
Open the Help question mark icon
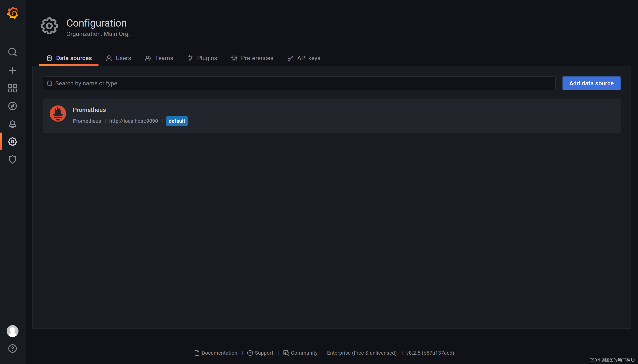tap(13, 348)
